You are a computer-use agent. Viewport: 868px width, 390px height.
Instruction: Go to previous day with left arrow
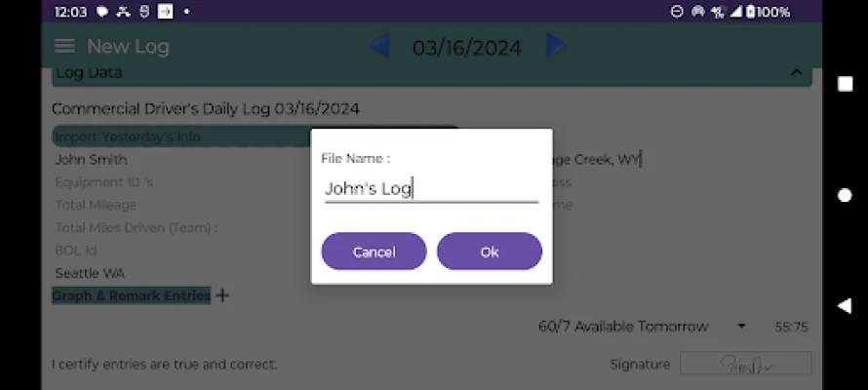pyautogui.click(x=379, y=46)
